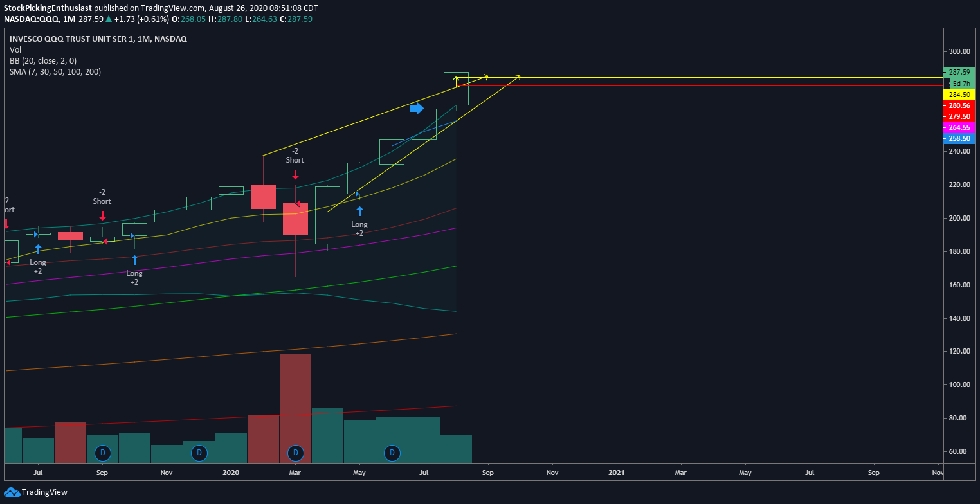The image size is (980, 504).
Task: Click the blue 258.50 price label
Action: coord(959,138)
